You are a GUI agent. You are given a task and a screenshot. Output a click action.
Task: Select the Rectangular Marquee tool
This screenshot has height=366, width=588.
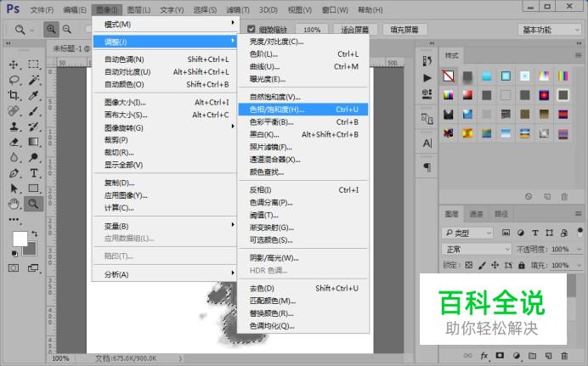tap(33, 65)
